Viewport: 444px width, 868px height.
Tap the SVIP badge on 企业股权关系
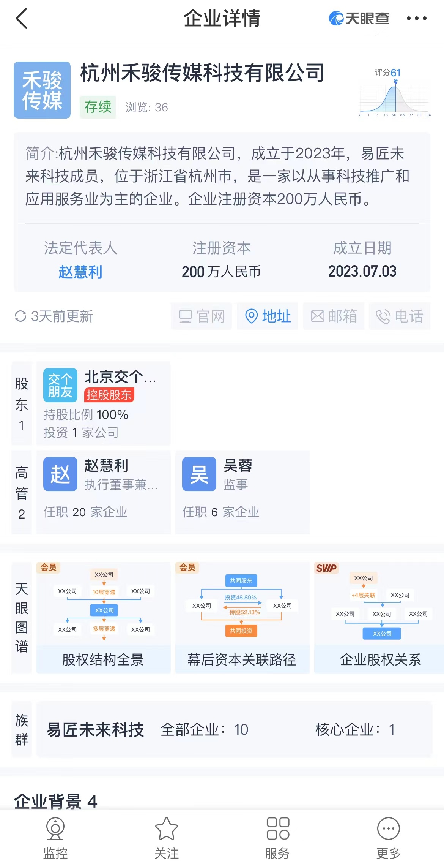pyautogui.click(x=326, y=568)
